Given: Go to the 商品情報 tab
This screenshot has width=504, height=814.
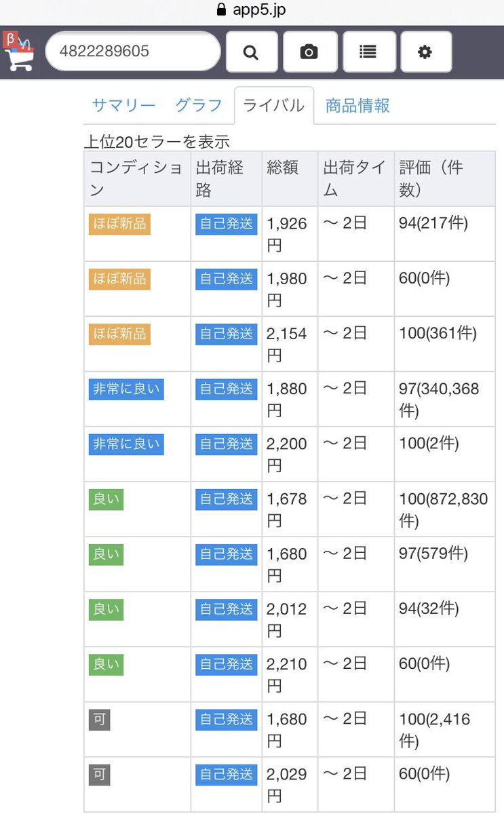Looking at the screenshot, I should (357, 106).
